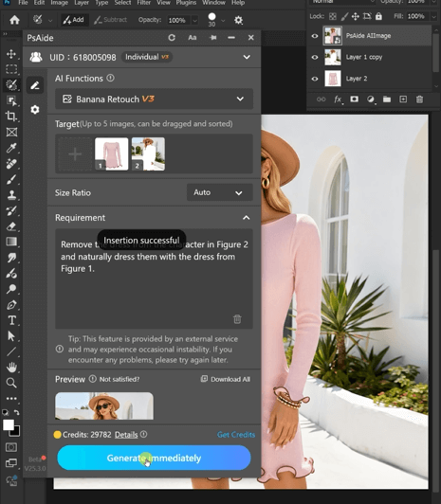Open PsAide language Aa setting

[x=192, y=38]
